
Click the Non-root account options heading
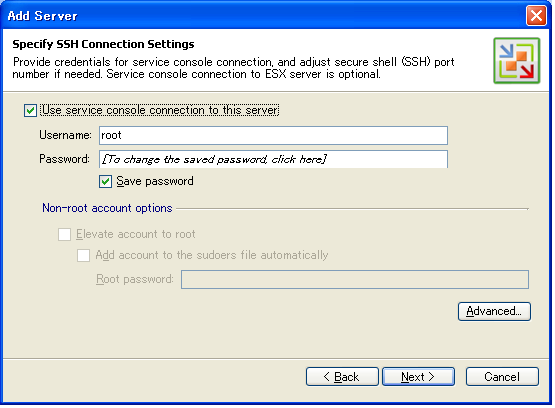[107, 208]
